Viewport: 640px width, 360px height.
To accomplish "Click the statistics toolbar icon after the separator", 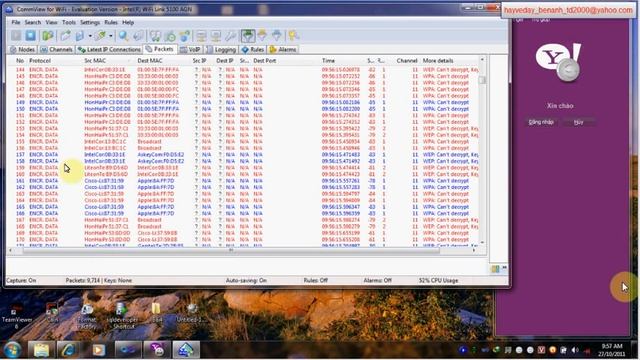I will 155,36.
